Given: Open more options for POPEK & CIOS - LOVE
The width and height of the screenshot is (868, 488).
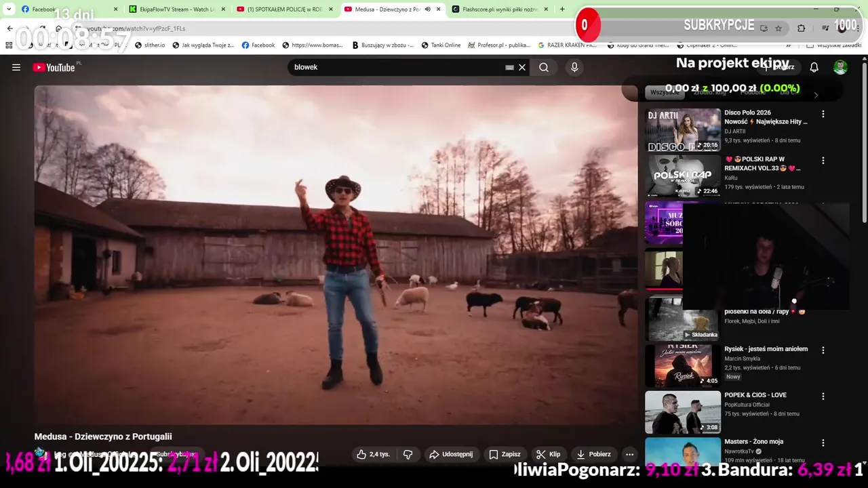Looking at the screenshot, I should click(x=823, y=396).
